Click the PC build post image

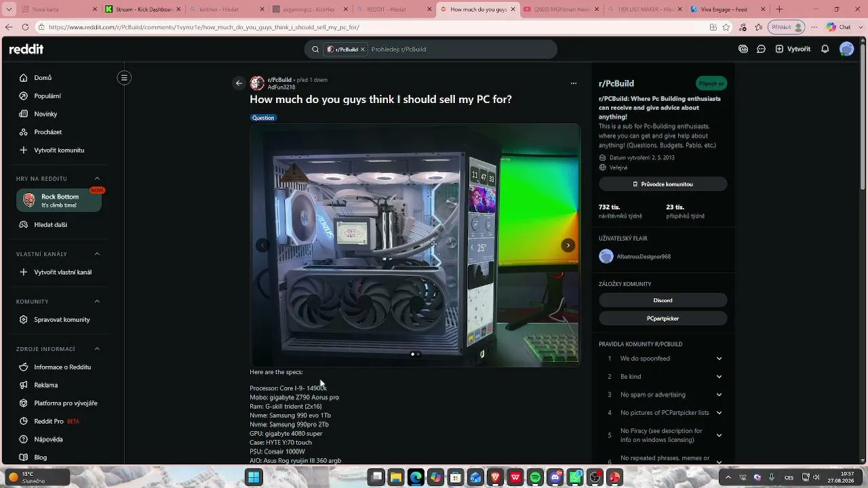coord(415,245)
